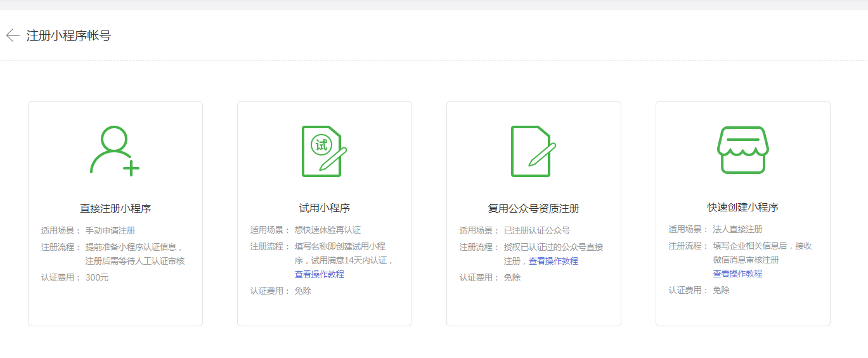Click the 试 document icon for 试用小程序
The width and height of the screenshot is (868, 358).
tap(325, 151)
